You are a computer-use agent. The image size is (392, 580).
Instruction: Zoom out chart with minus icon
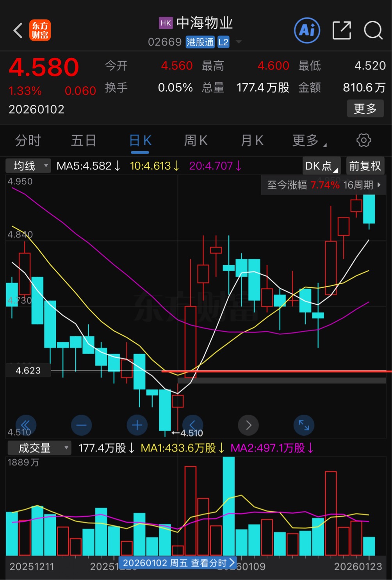(82, 425)
